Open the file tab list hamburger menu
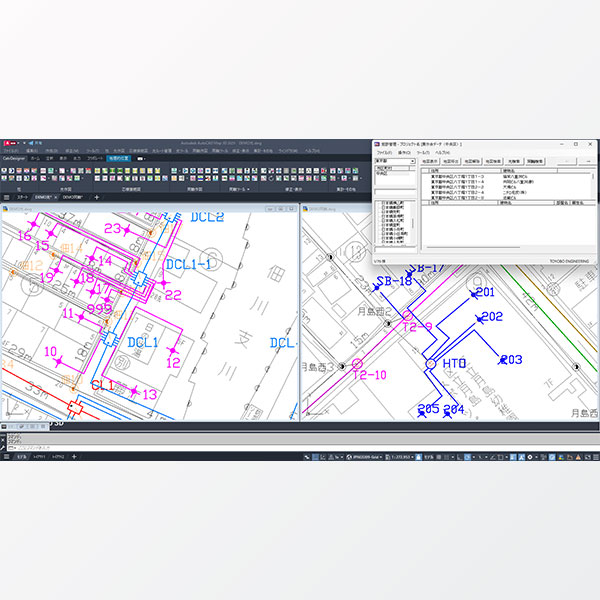Image resolution: width=600 pixels, height=600 pixels. point(7,197)
